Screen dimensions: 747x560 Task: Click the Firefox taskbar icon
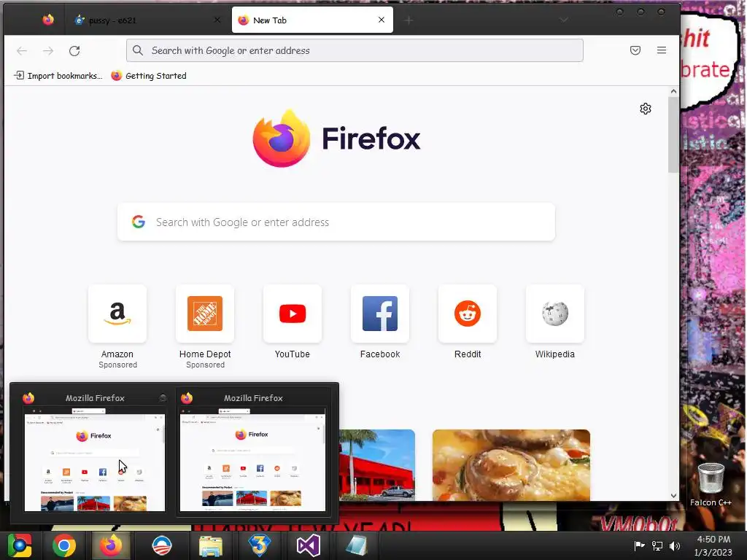pyautogui.click(x=111, y=545)
